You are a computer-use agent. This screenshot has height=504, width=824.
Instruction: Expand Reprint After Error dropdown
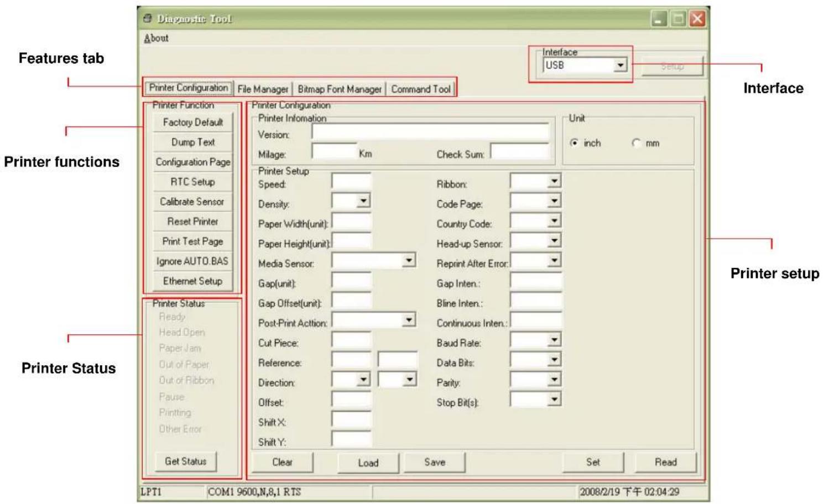[554, 261]
